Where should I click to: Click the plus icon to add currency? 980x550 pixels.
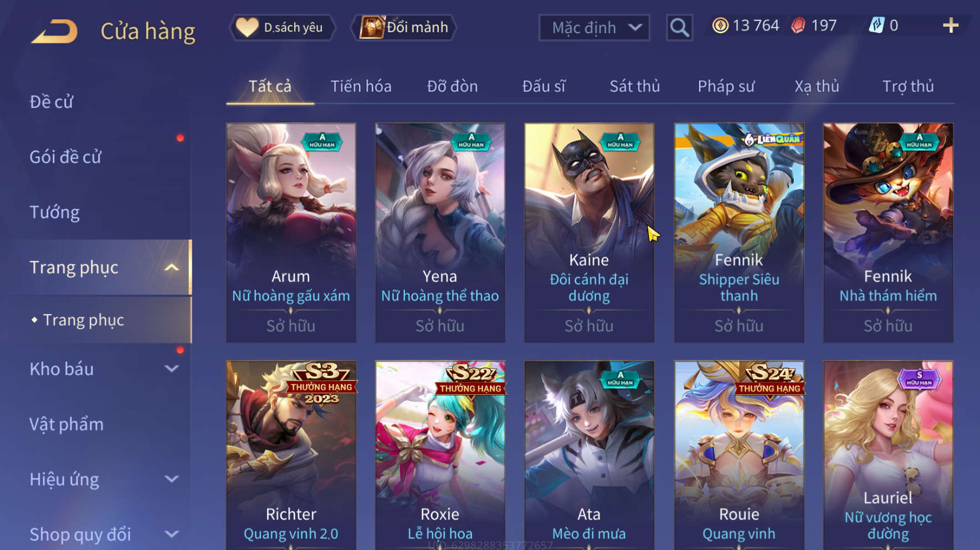951,25
